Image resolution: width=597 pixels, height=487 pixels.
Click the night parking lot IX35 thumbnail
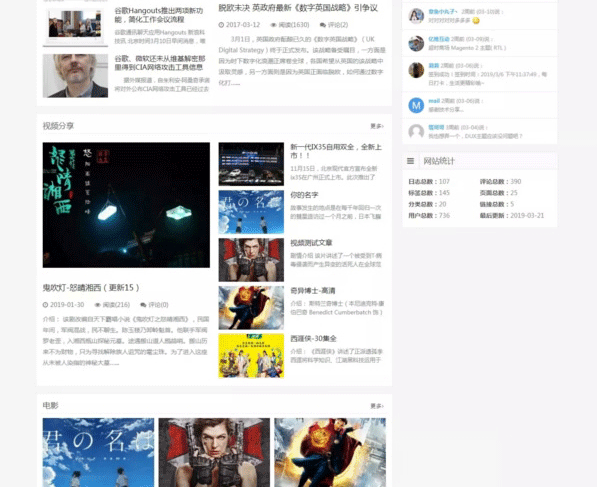(x=251, y=164)
